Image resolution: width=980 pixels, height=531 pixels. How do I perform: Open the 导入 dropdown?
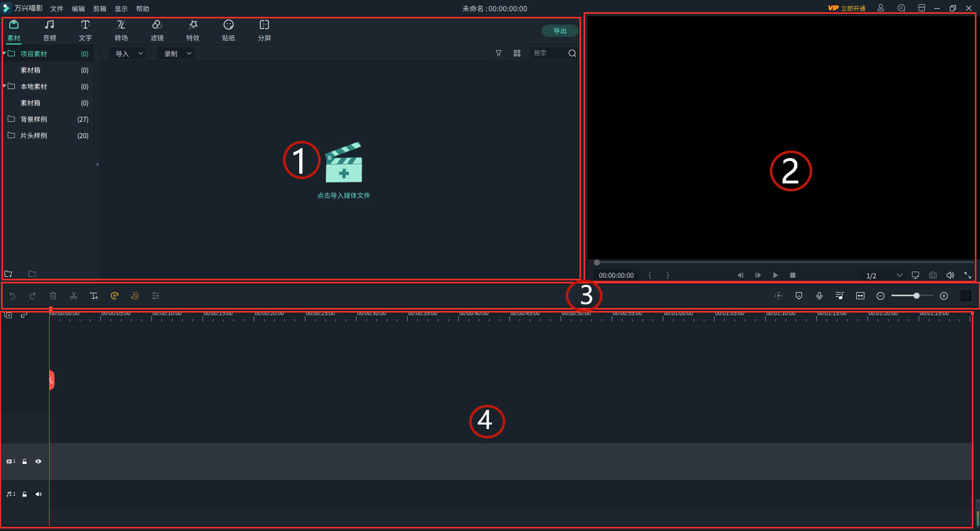tap(127, 54)
